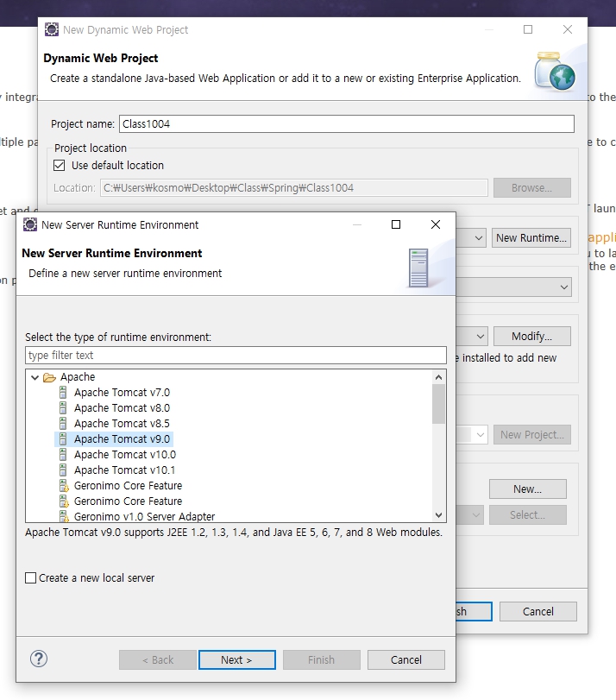Click the New Project... button
The height and width of the screenshot is (700, 616).
point(532,435)
